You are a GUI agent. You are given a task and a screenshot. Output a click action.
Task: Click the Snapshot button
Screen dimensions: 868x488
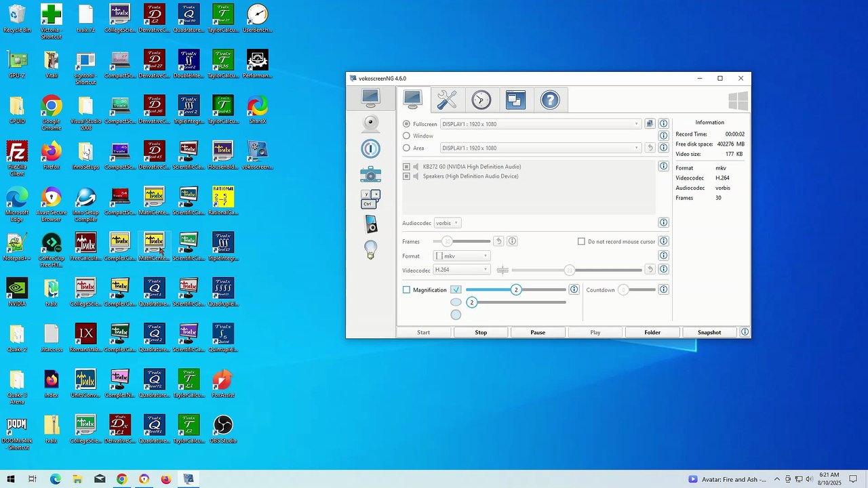point(709,332)
